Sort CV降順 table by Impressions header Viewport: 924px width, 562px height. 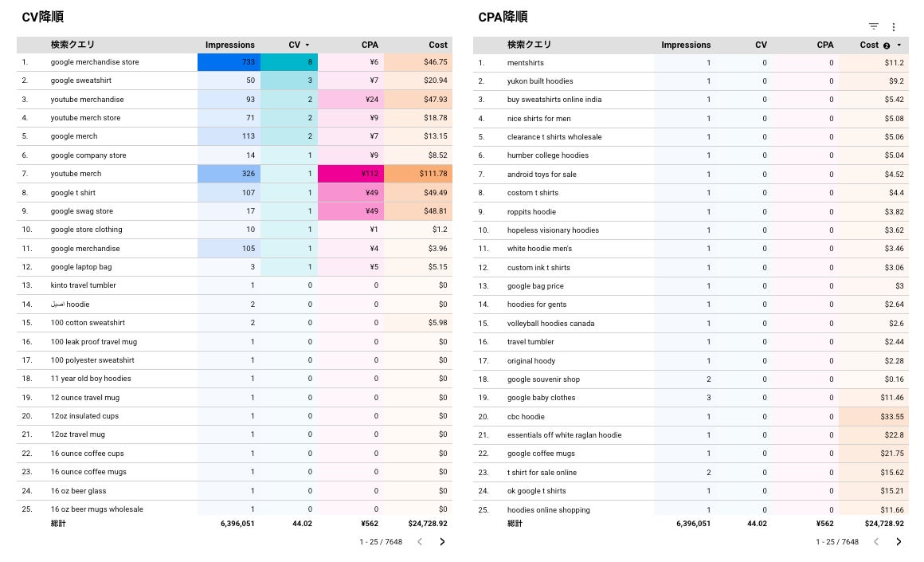click(x=229, y=45)
